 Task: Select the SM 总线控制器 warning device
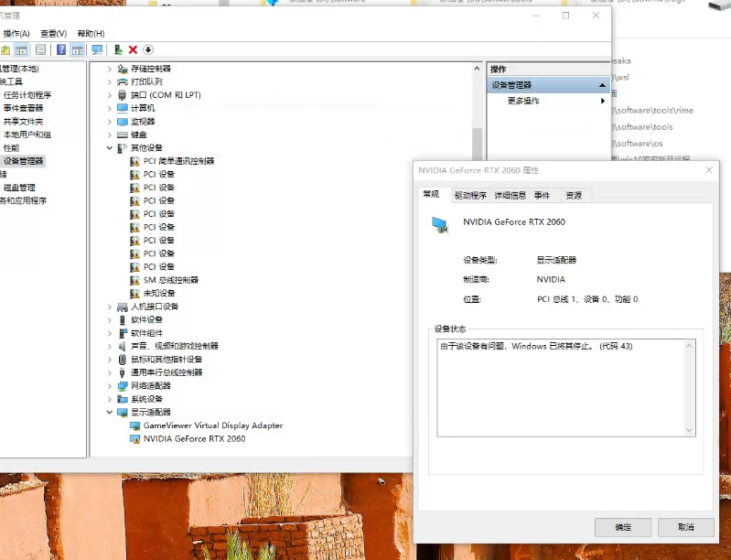tap(170, 280)
